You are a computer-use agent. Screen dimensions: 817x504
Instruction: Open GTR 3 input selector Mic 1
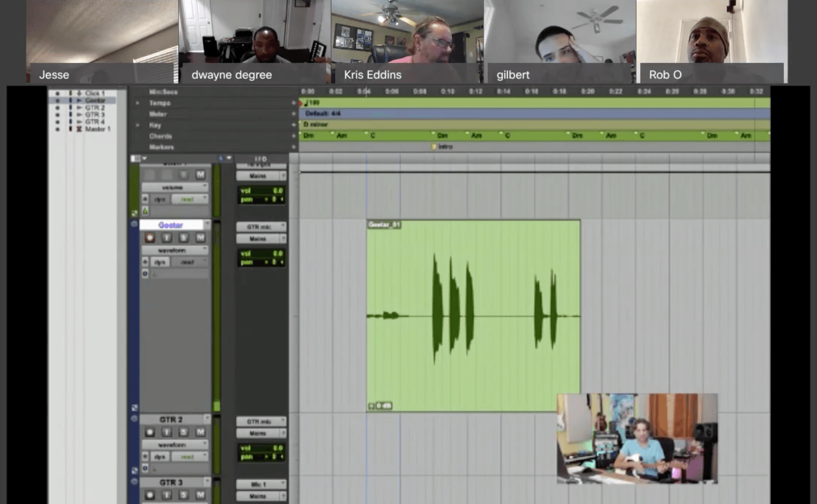point(261,484)
